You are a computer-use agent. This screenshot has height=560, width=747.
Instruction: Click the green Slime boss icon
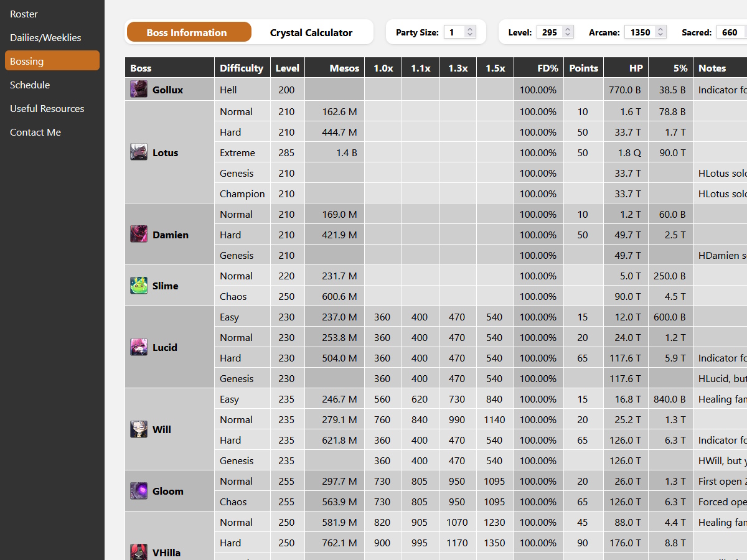pyautogui.click(x=139, y=286)
